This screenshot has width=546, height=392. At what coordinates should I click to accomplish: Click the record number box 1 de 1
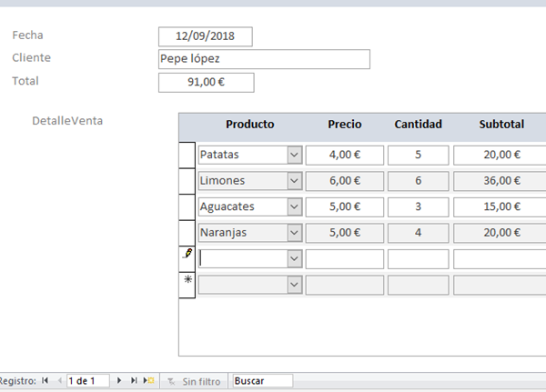(88, 381)
